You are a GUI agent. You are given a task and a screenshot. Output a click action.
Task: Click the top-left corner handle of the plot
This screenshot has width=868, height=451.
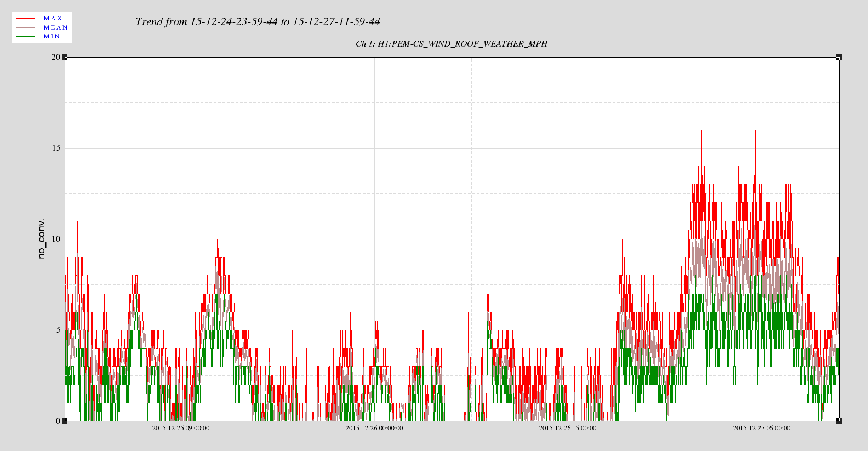[x=65, y=57]
